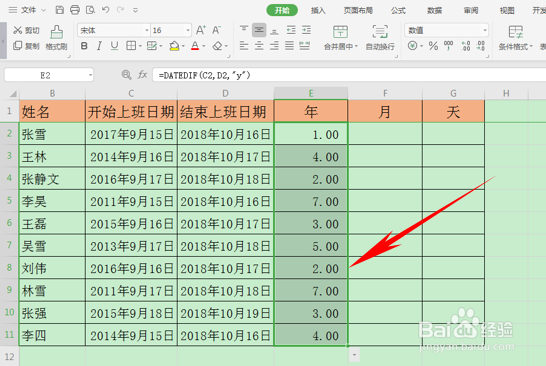
Task: Align text to top
Action: 244,30
